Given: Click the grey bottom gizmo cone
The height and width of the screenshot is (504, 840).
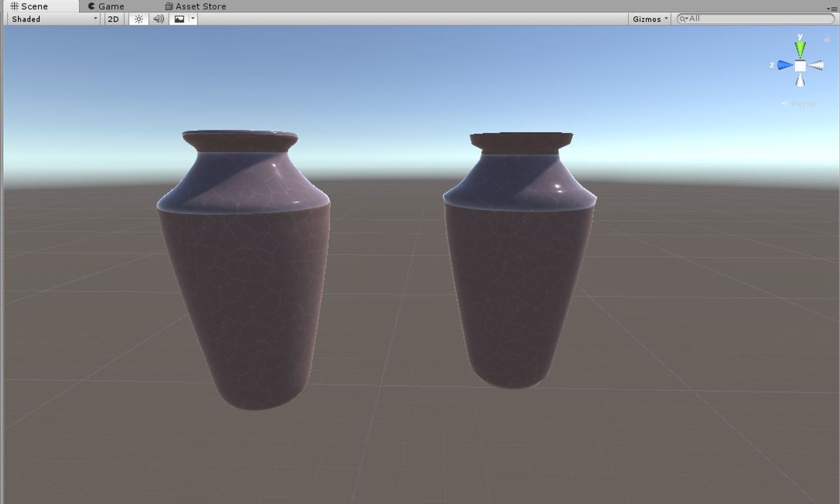Looking at the screenshot, I should click(800, 80).
